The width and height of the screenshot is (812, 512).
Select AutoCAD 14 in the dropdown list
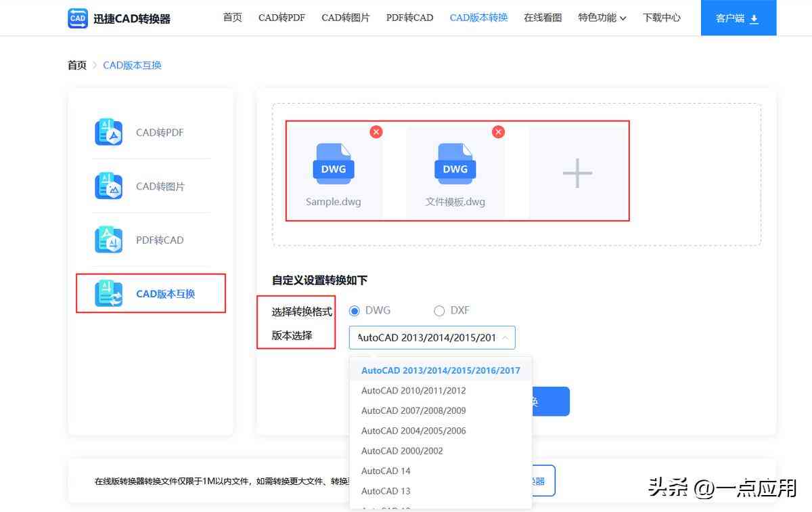(386, 471)
